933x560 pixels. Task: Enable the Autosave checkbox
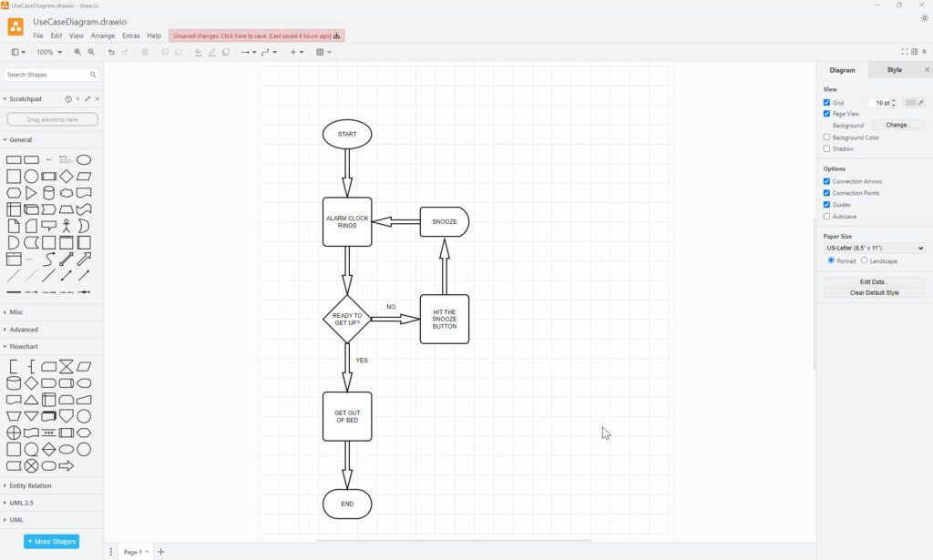tap(826, 217)
